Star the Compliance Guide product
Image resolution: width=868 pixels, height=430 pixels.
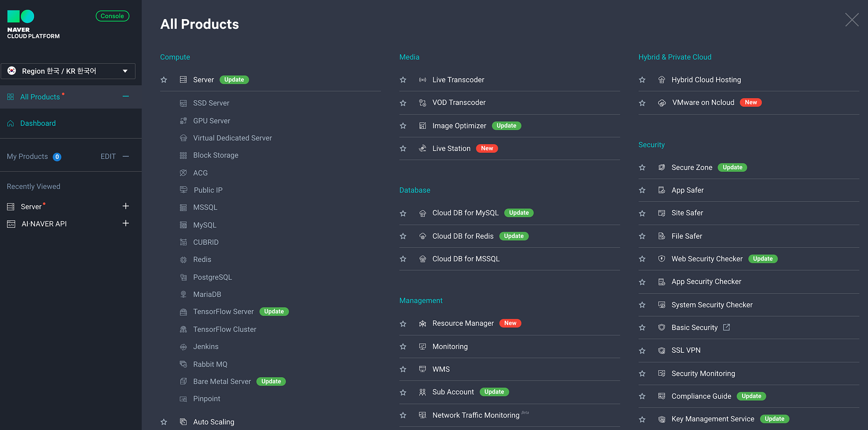click(642, 396)
